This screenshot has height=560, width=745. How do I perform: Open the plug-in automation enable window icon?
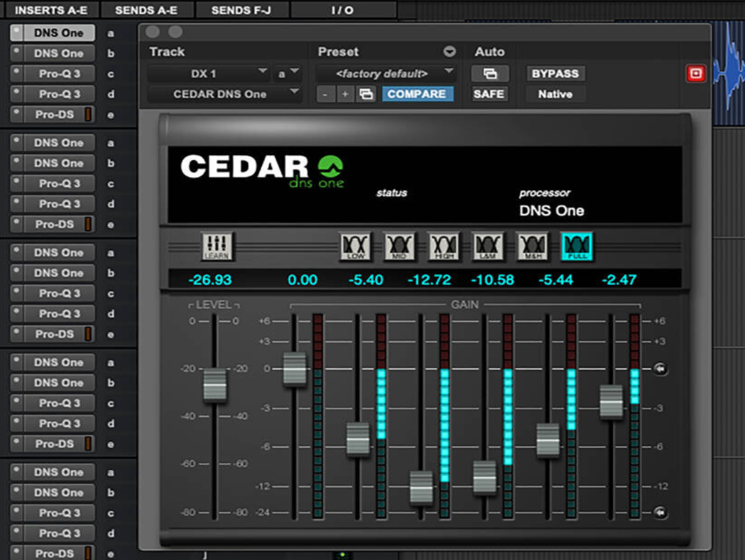point(490,73)
